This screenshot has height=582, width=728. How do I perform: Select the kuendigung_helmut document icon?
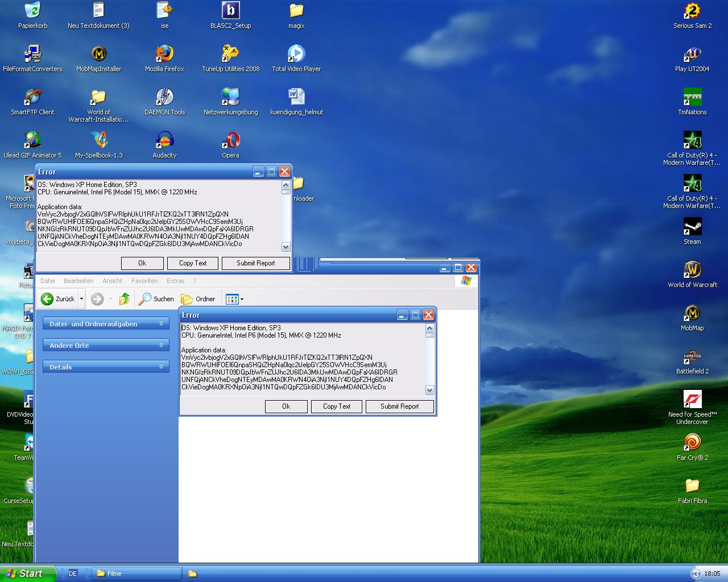(296, 102)
